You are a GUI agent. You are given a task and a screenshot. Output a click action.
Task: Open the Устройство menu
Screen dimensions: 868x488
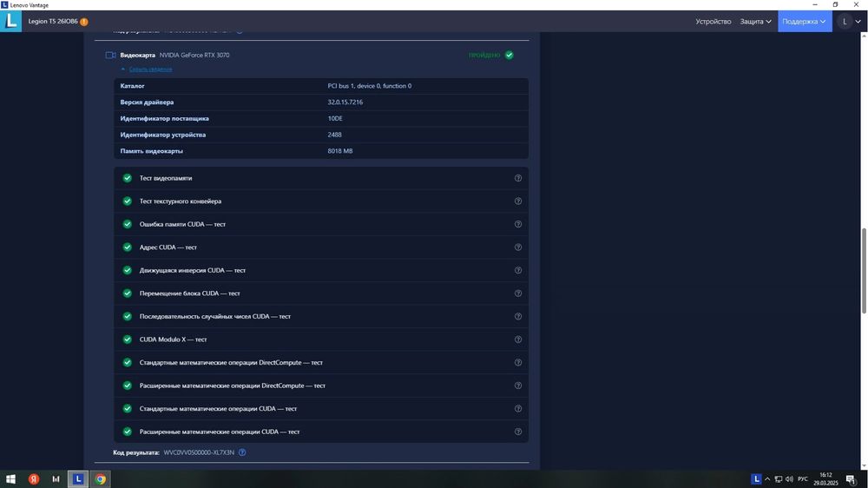click(x=713, y=22)
